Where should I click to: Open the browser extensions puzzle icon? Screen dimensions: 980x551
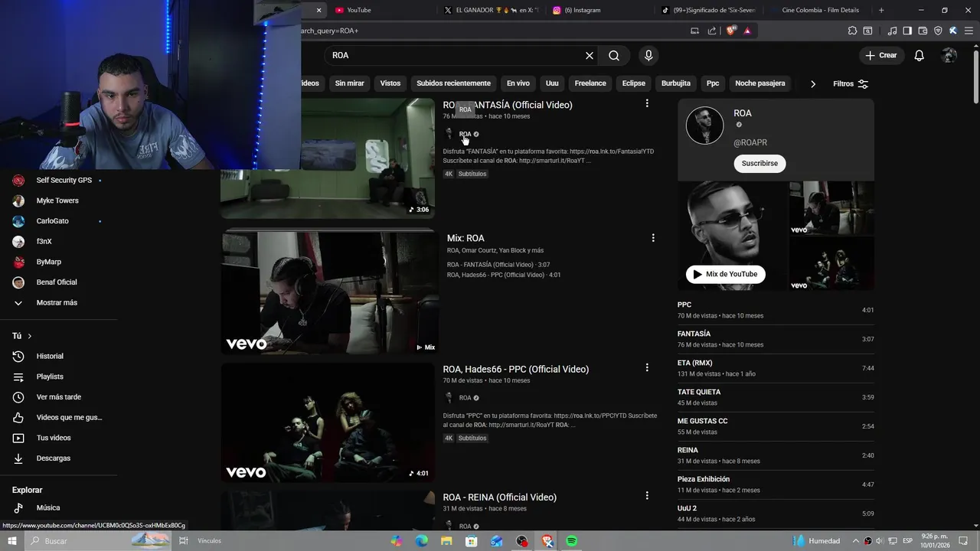tap(852, 31)
